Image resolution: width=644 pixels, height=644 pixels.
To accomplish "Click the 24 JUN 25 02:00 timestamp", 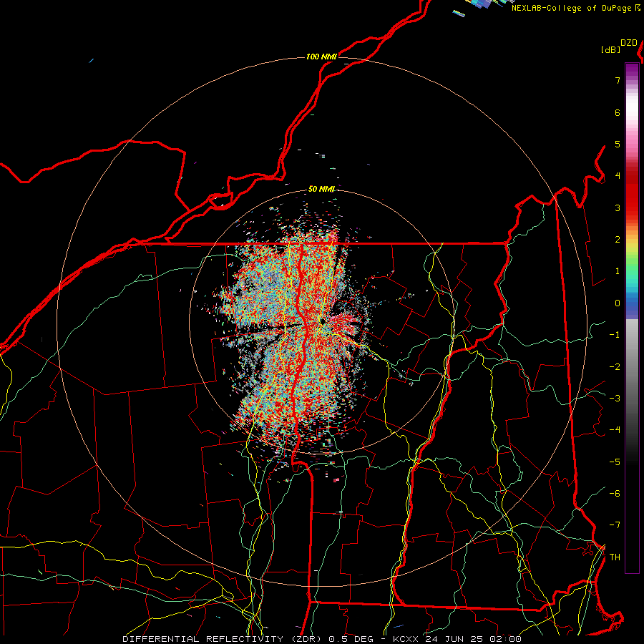I will tap(473, 639).
